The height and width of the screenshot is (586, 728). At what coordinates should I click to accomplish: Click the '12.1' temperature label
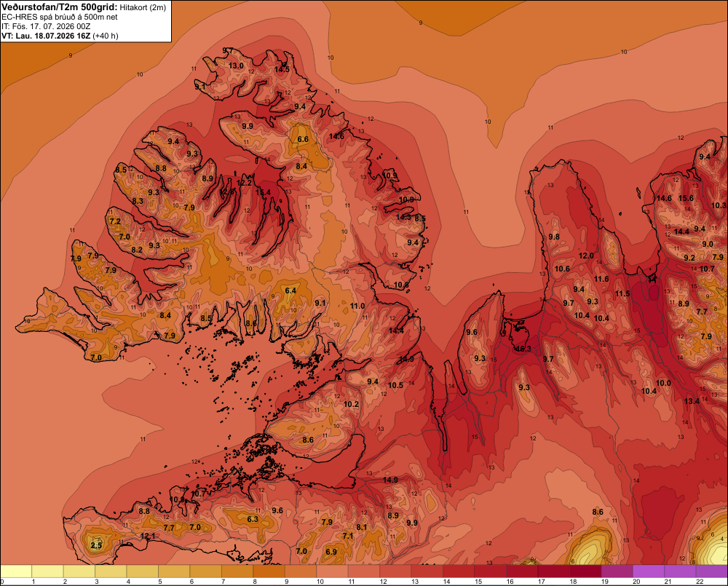coord(148,536)
